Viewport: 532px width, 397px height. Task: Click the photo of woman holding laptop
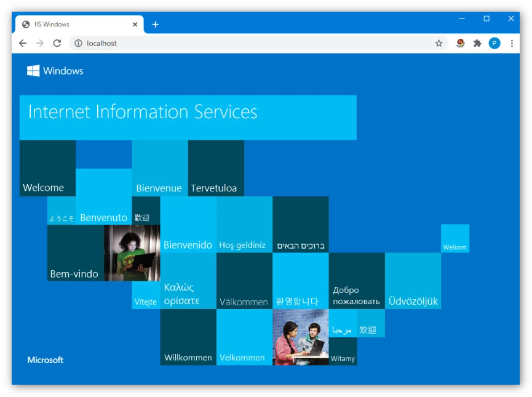132,253
